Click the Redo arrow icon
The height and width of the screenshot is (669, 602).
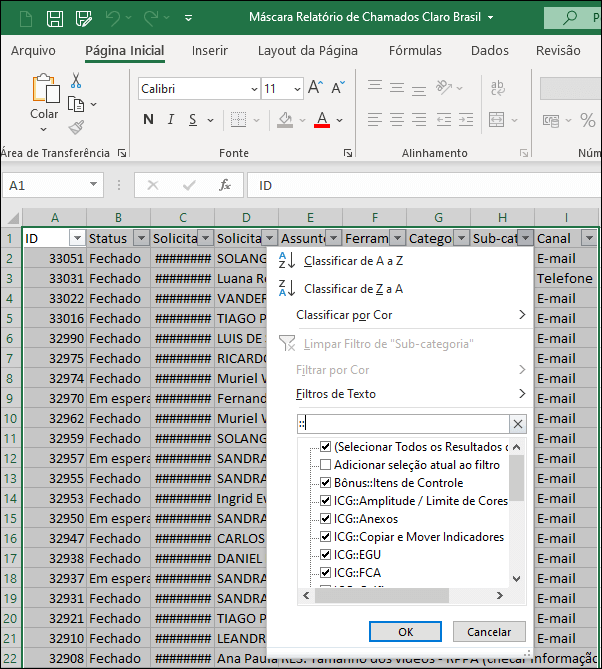click(x=151, y=18)
